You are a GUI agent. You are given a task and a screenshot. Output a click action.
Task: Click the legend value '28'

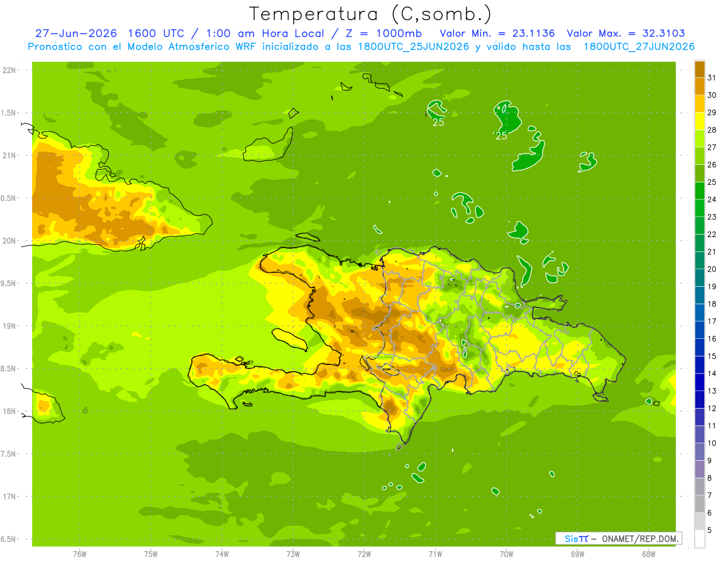(x=712, y=130)
